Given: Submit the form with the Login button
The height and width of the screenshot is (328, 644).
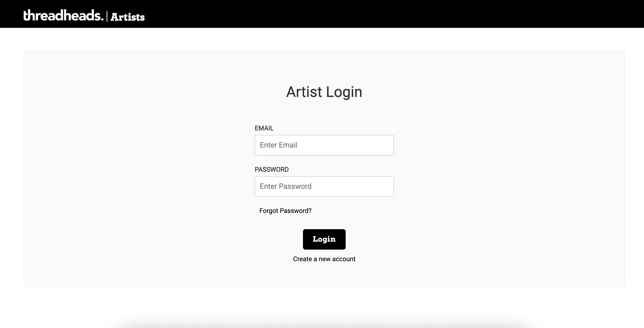Looking at the screenshot, I should click(324, 239).
